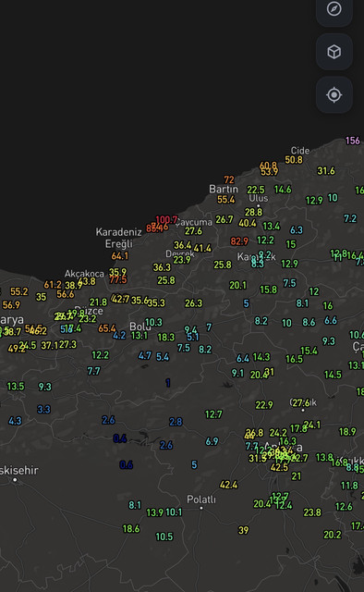Tap the 7.7 cyan value

coord(93,371)
